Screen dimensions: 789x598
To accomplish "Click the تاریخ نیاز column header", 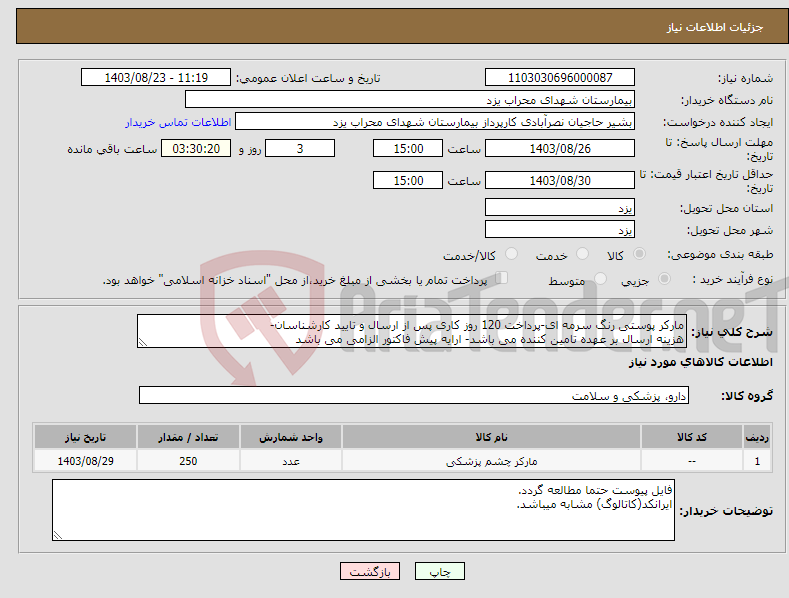I will click(85, 437).
